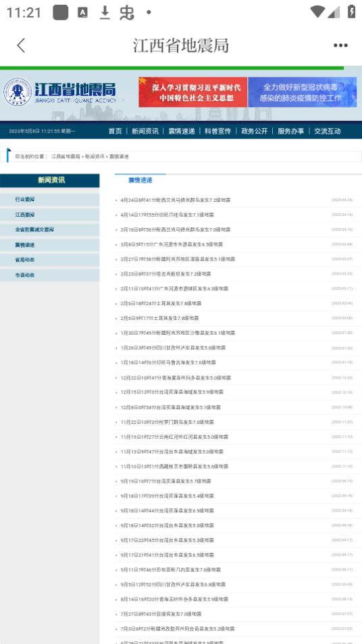
Task: Open 政务公开 navigation item
Action: click(x=255, y=131)
